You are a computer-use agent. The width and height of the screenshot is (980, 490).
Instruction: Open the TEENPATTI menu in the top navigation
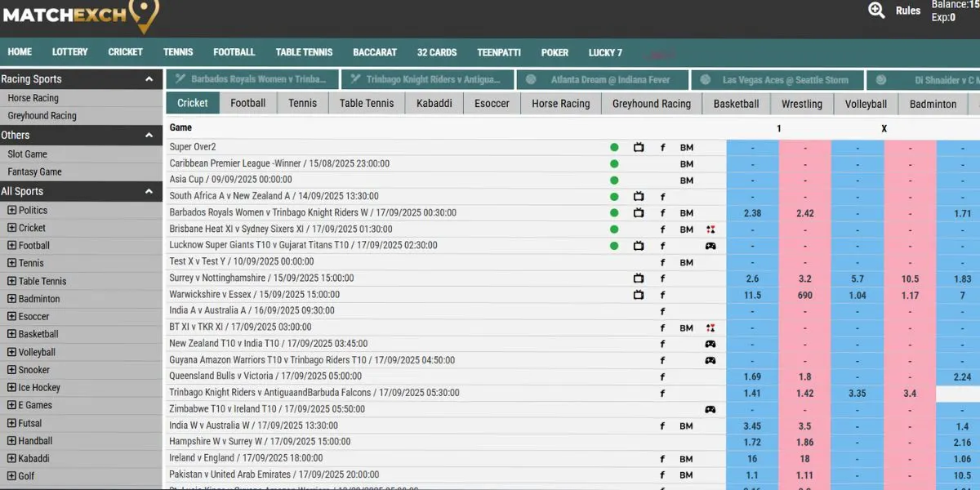point(498,52)
